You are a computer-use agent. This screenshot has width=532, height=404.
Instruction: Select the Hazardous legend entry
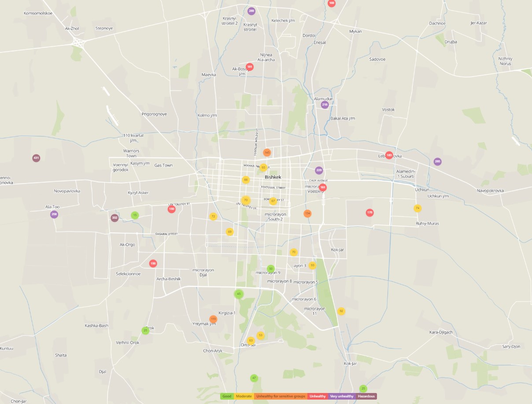tap(366, 396)
